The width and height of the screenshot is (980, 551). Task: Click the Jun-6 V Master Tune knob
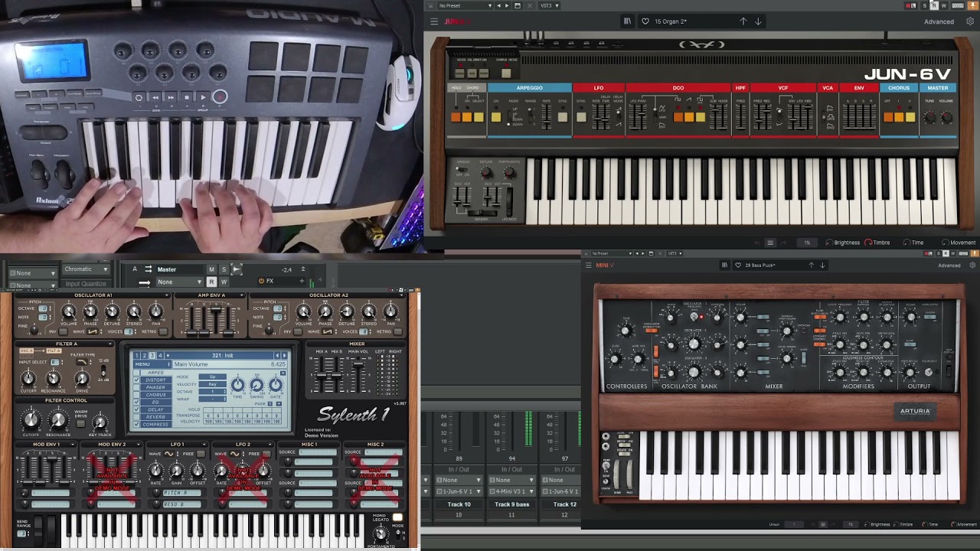pos(930,117)
